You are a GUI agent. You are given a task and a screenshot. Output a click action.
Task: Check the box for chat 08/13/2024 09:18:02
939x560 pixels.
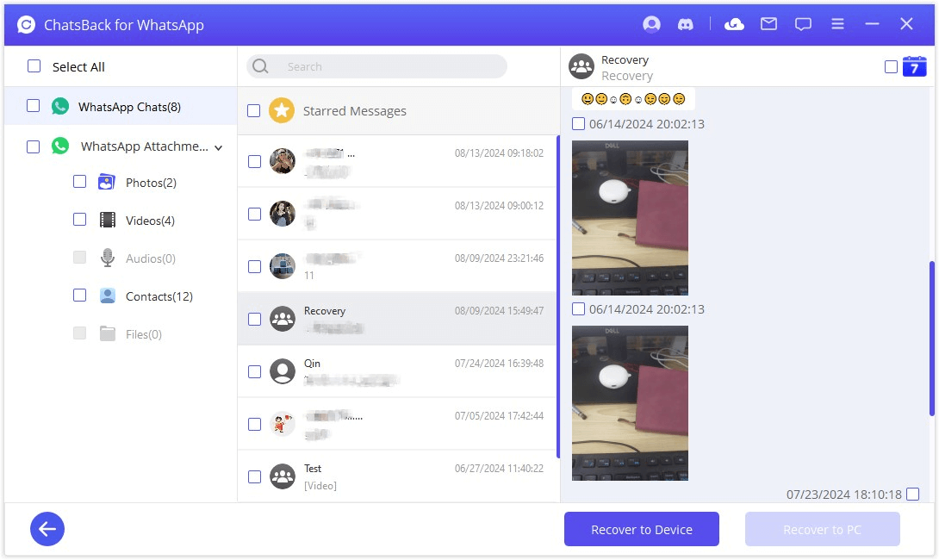coord(254,162)
